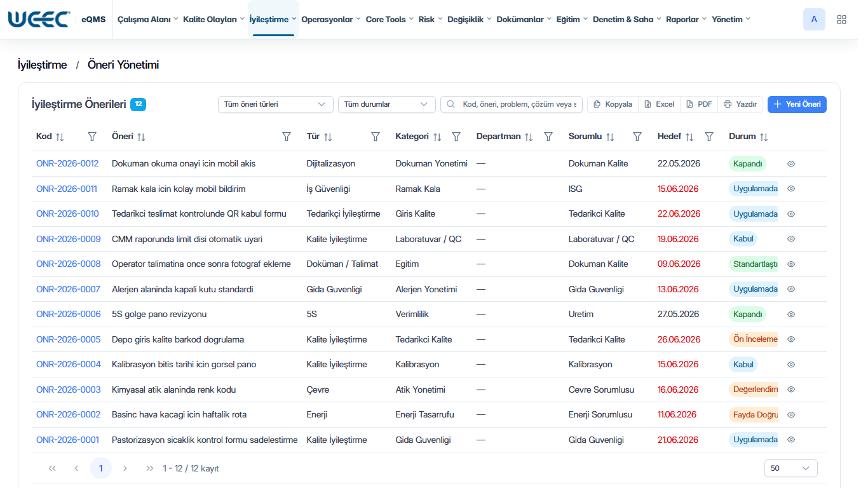Viewport: 868px width, 488px height.
Task: Open the Eğitim menu
Action: point(572,20)
